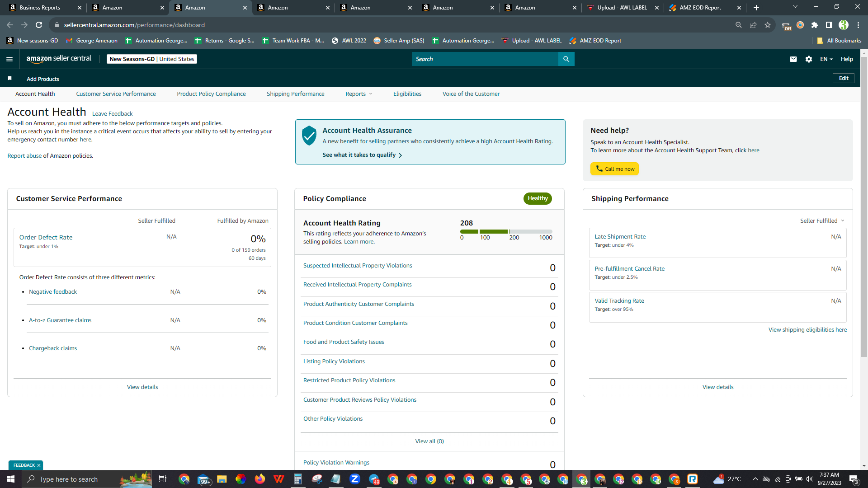868x488 pixels.
Task: Open the Eligibilities tab
Action: click(x=407, y=94)
